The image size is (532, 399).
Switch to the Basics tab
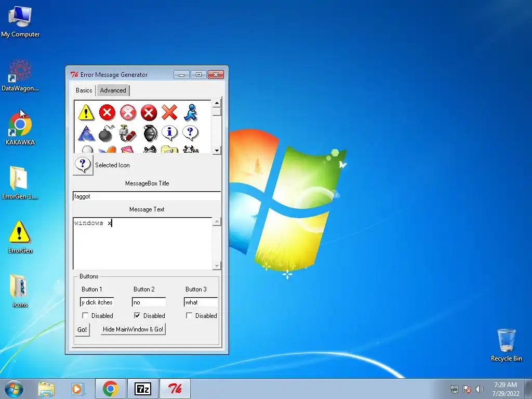pos(84,90)
